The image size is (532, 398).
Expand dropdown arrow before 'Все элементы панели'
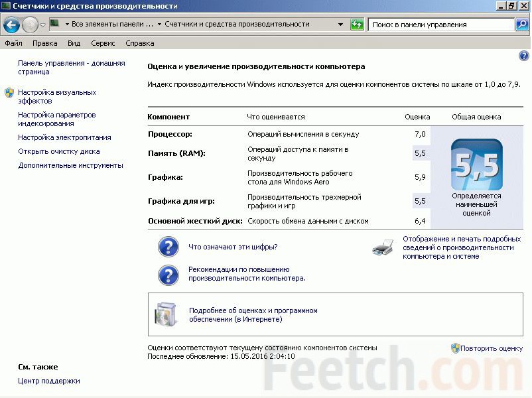(x=67, y=25)
